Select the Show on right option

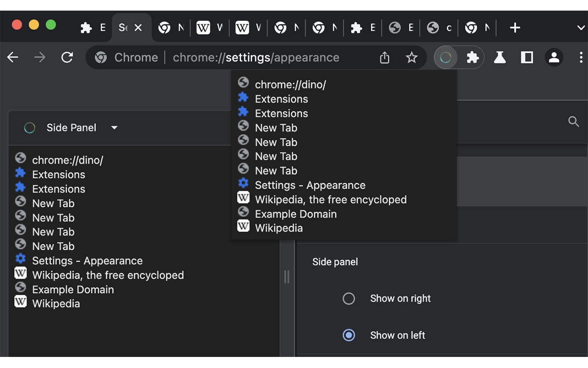pyautogui.click(x=349, y=299)
